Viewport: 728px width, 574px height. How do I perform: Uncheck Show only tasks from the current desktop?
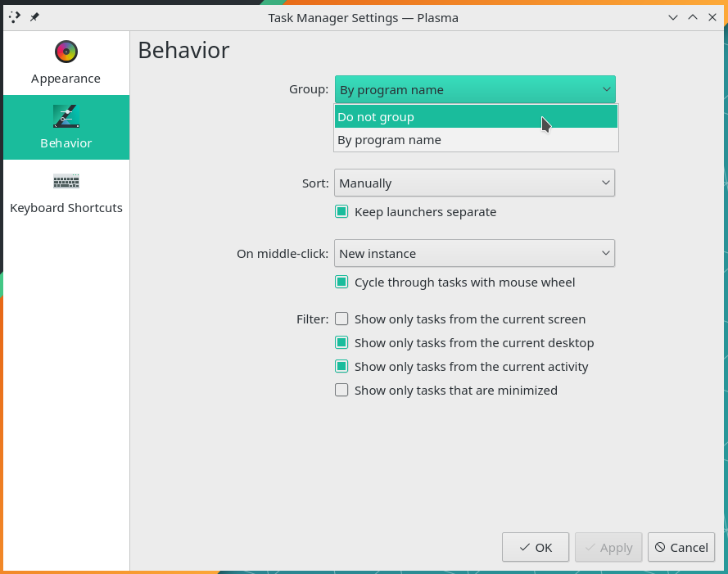[341, 343]
